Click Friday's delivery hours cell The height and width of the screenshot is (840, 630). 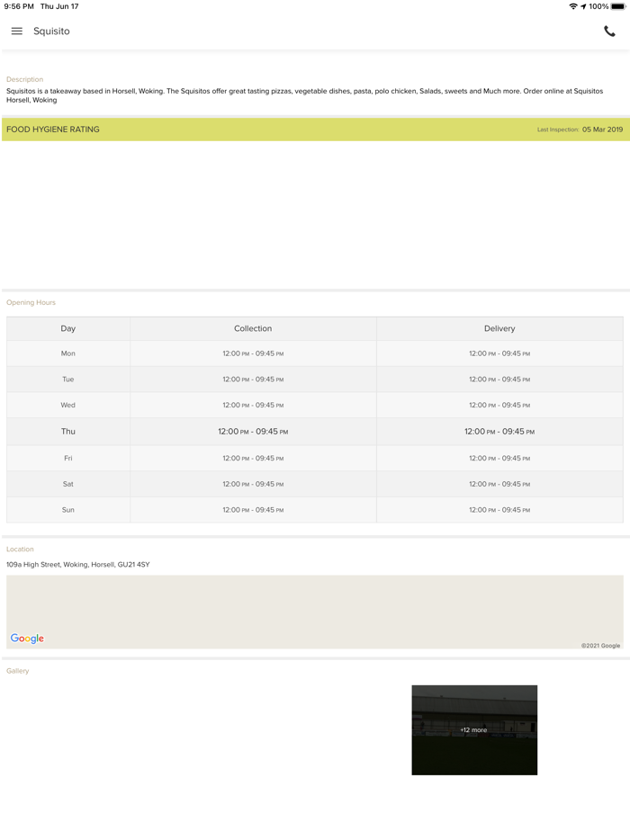499,458
